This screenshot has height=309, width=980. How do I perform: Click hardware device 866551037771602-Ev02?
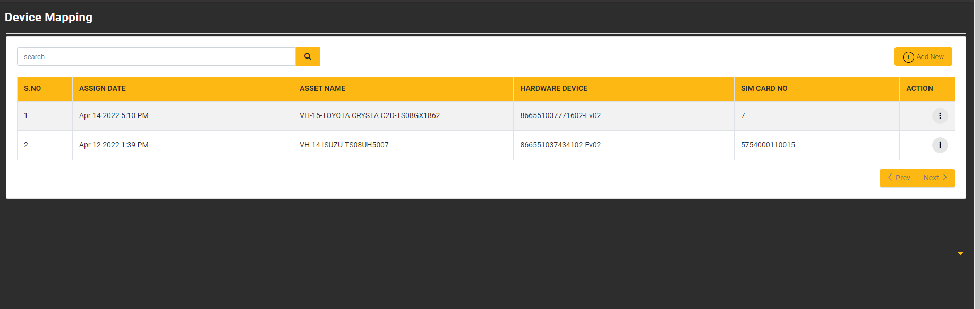[x=560, y=116]
